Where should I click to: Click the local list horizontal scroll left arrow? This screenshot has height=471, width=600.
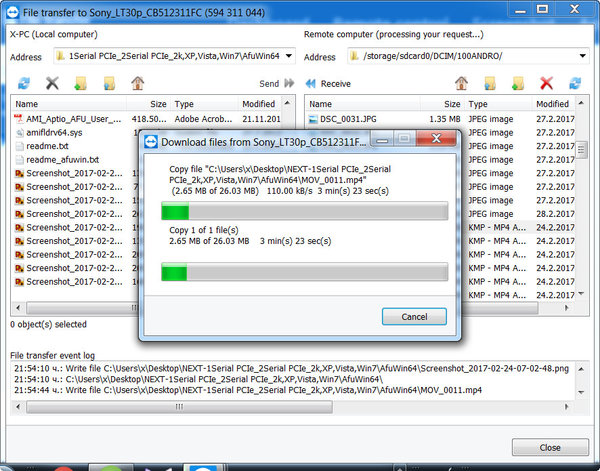18,308
